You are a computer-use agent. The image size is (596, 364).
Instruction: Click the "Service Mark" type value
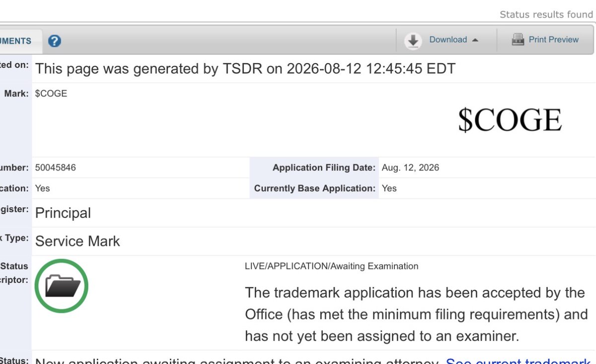77,241
